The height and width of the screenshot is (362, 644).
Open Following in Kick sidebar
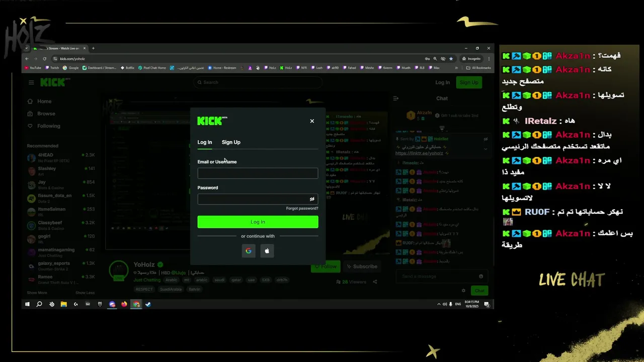pyautogui.click(x=44, y=126)
